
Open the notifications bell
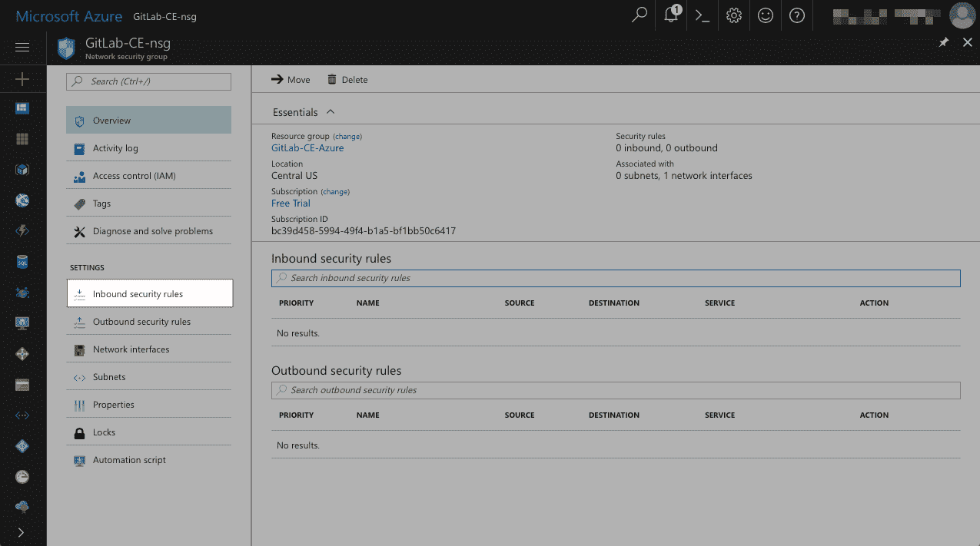pyautogui.click(x=669, y=15)
